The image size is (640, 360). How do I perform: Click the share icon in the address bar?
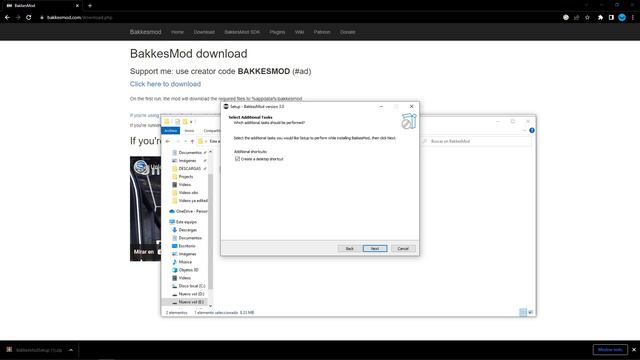pos(576,18)
